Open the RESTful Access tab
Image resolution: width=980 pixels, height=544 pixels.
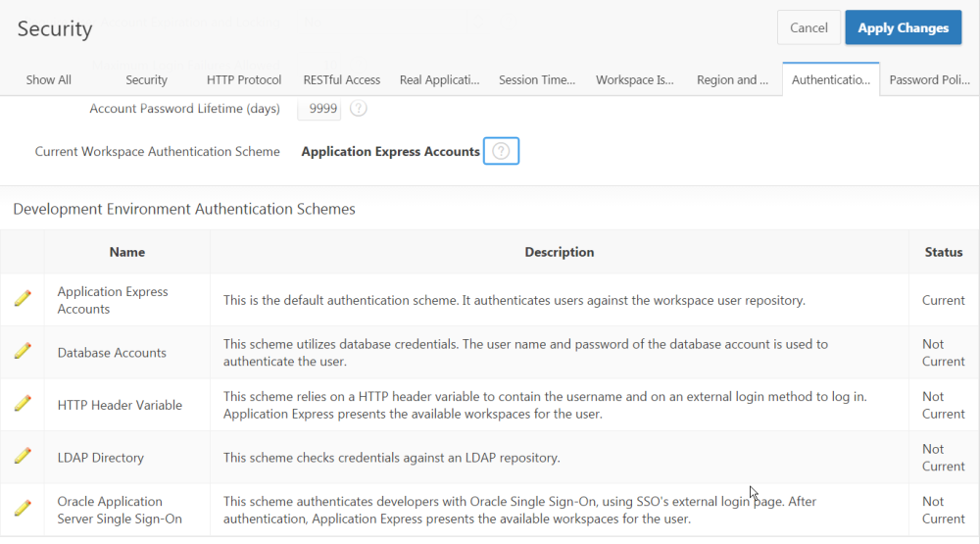tap(342, 80)
